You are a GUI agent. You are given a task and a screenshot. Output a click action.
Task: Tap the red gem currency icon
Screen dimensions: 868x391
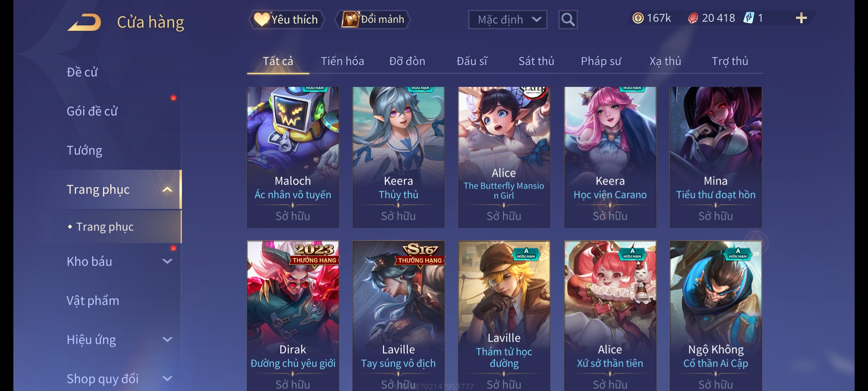[x=693, y=18]
